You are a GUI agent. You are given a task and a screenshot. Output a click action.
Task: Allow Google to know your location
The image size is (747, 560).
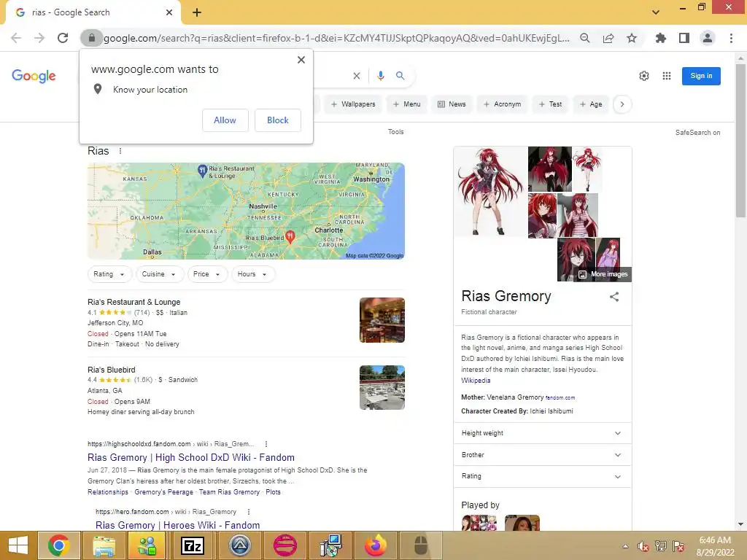click(225, 120)
